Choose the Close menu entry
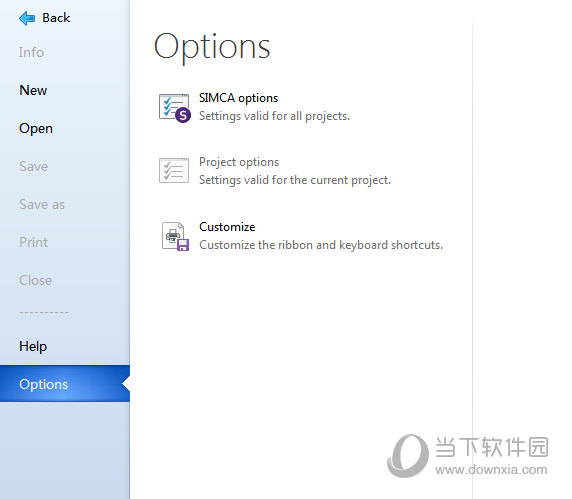Screen dimensions: 572x499 point(36,280)
